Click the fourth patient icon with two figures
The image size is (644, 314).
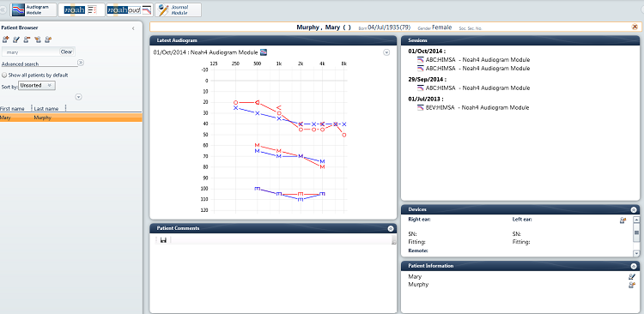click(38, 39)
